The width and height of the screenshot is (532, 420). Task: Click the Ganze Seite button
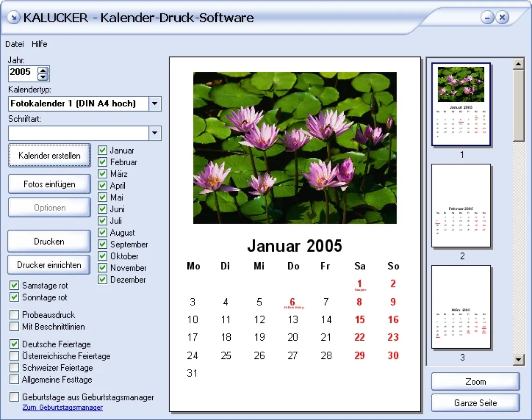coord(475,403)
